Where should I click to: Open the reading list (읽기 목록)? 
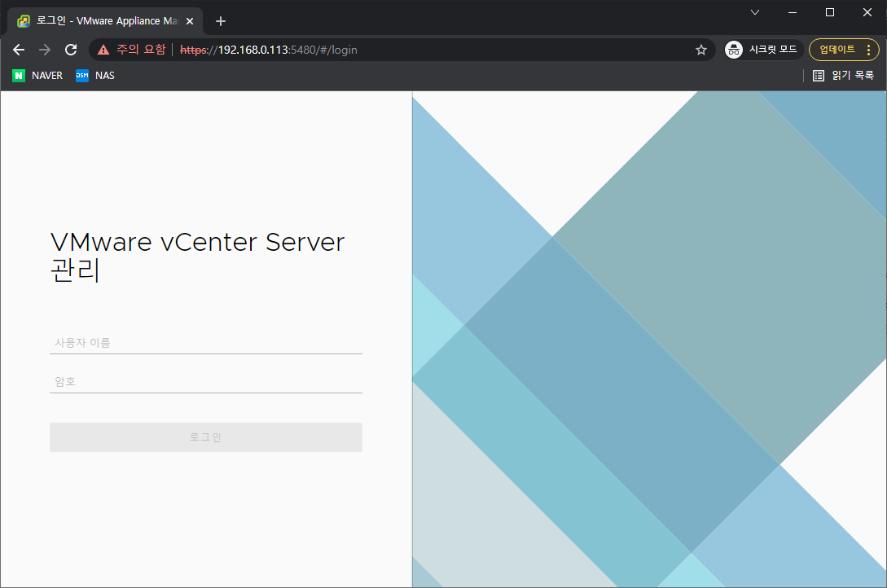pos(843,75)
